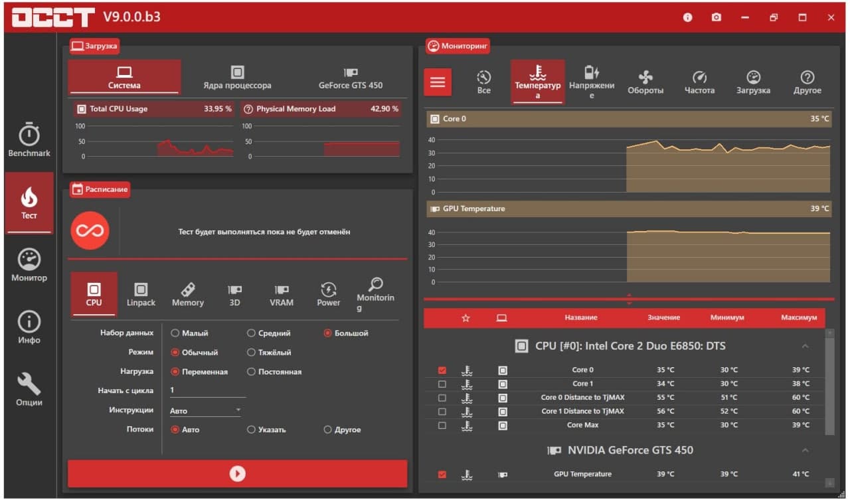The width and height of the screenshot is (850, 504).
Task: Set load to Постоянная
Action: [274, 372]
